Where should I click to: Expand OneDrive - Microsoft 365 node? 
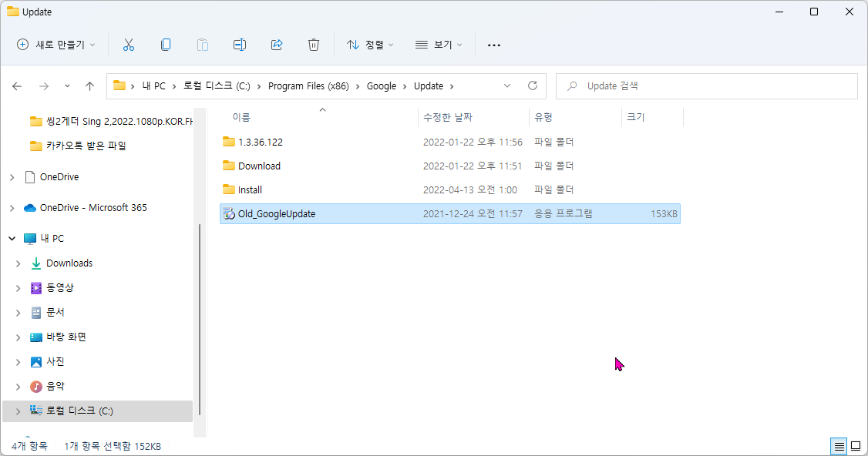(x=12, y=208)
